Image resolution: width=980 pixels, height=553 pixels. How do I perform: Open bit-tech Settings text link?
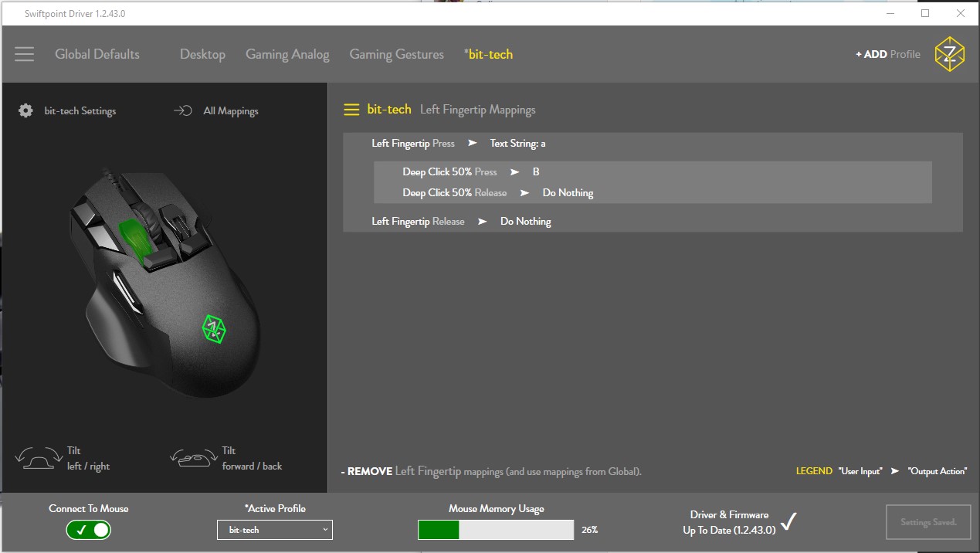coord(80,110)
